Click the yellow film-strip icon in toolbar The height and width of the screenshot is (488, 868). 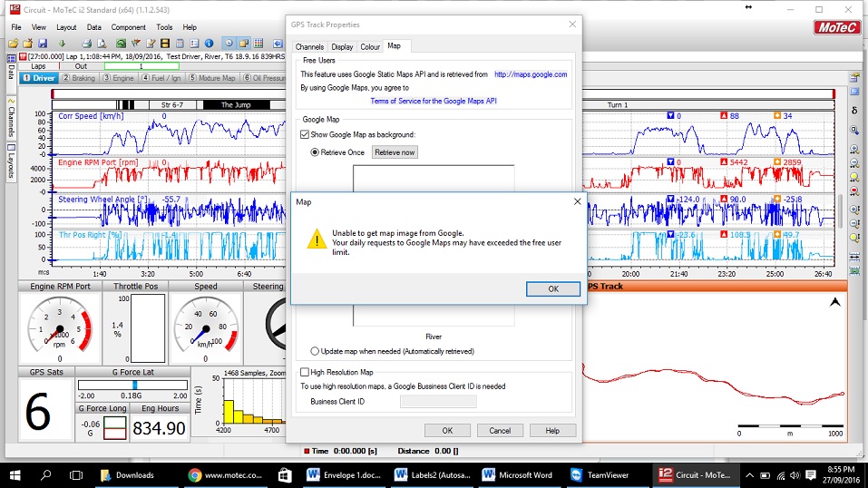click(165, 44)
